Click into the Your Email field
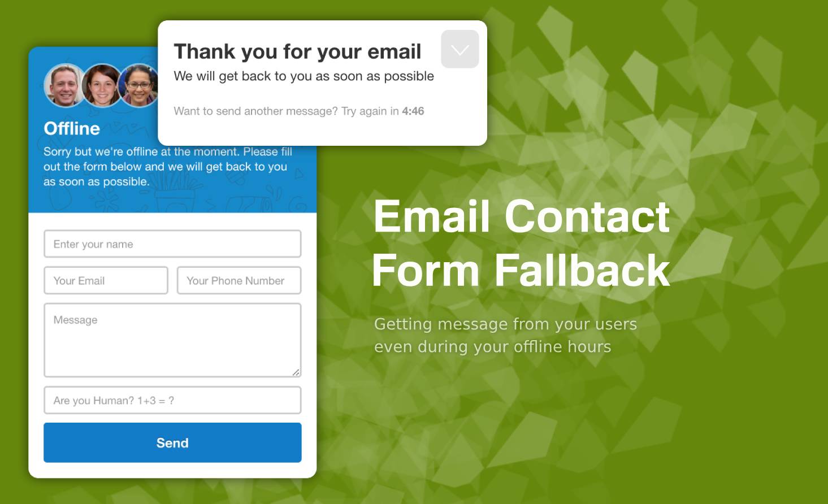Screen dimensions: 828x504 [106, 280]
